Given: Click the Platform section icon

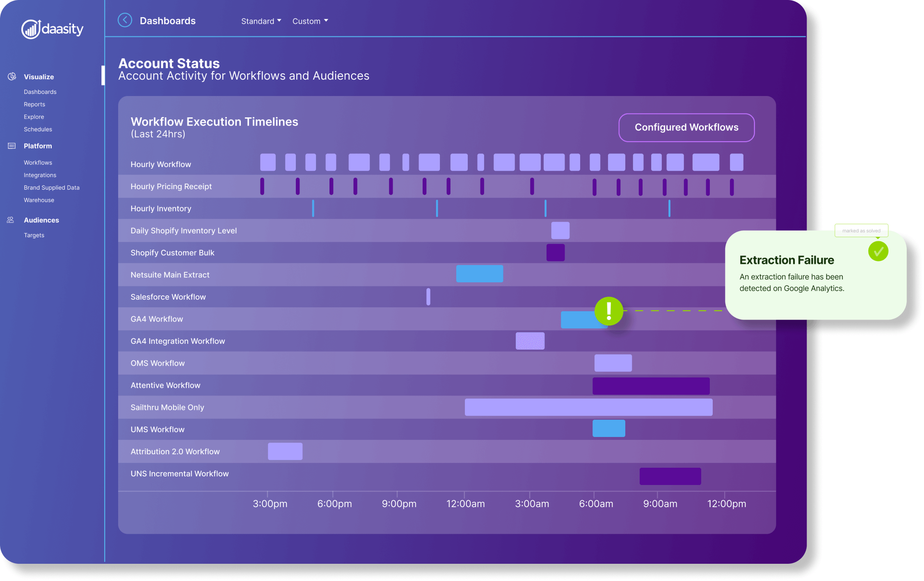Looking at the screenshot, I should click(x=12, y=146).
